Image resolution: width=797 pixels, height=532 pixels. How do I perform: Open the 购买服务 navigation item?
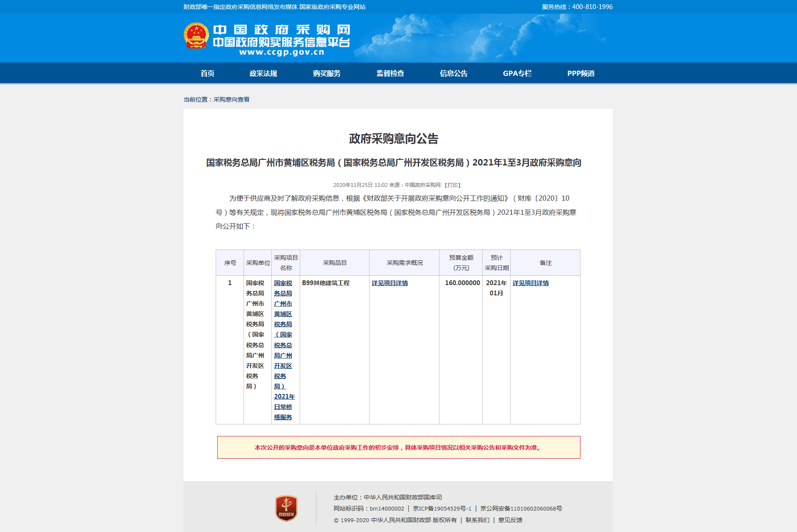click(x=327, y=73)
